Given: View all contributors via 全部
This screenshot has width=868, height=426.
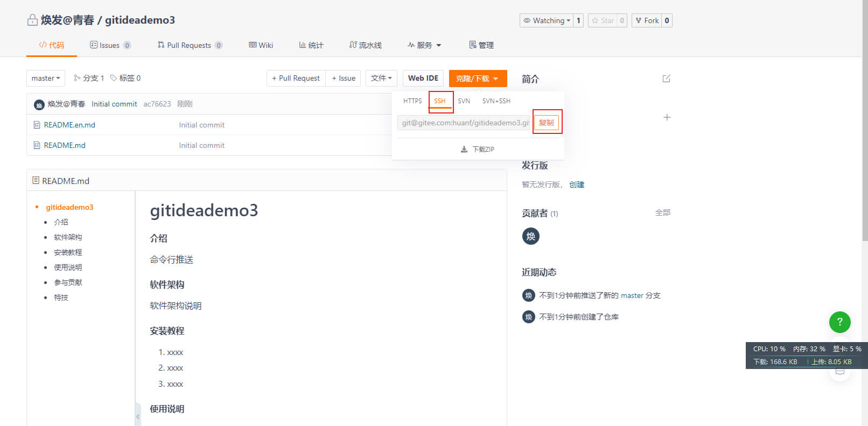Looking at the screenshot, I should click(663, 212).
